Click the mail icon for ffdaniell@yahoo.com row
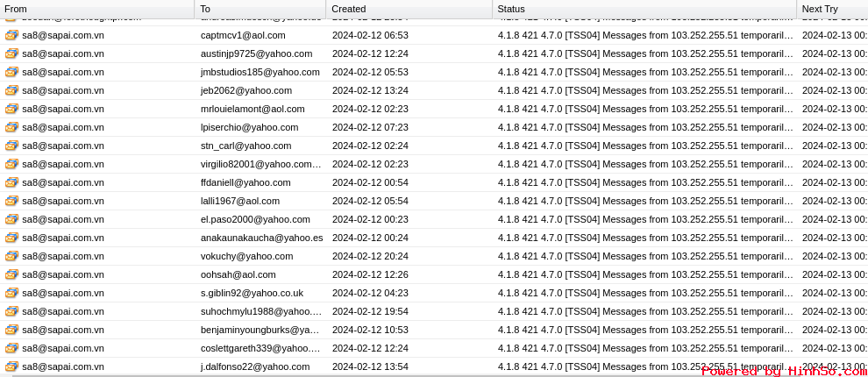The height and width of the screenshot is (377, 868). click(x=11, y=182)
